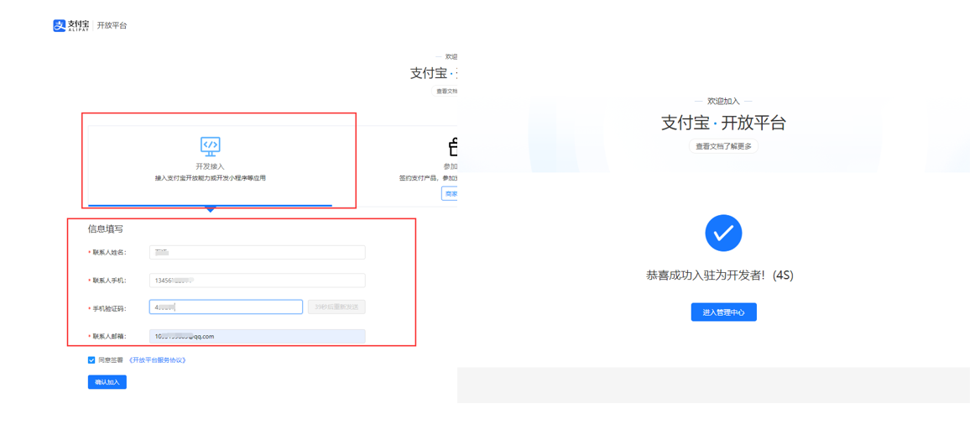980x446 pixels.
Task: Toggle the 同意签署 agreement checkbox
Action: [91, 360]
